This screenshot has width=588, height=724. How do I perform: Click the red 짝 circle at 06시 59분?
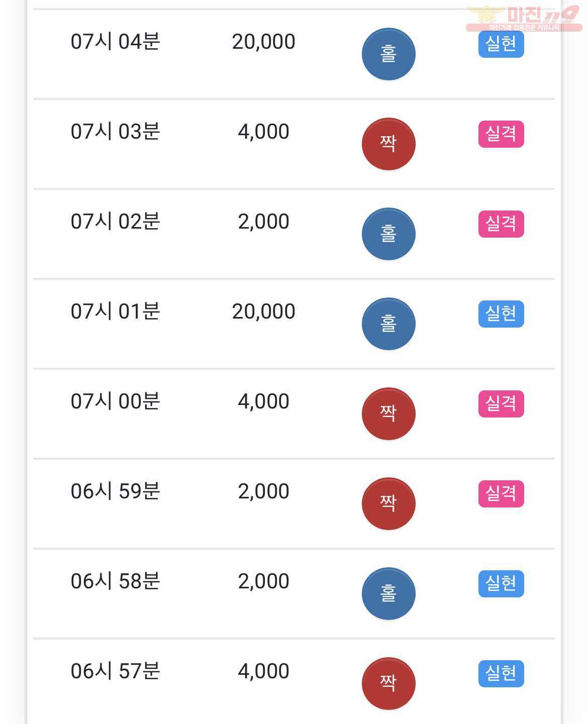click(x=388, y=503)
